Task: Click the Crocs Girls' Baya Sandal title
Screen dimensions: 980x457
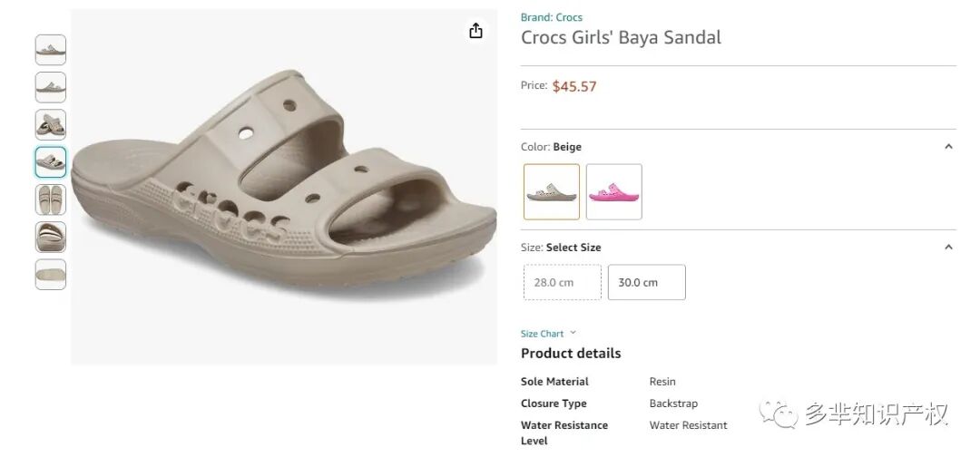Action: 621,37
